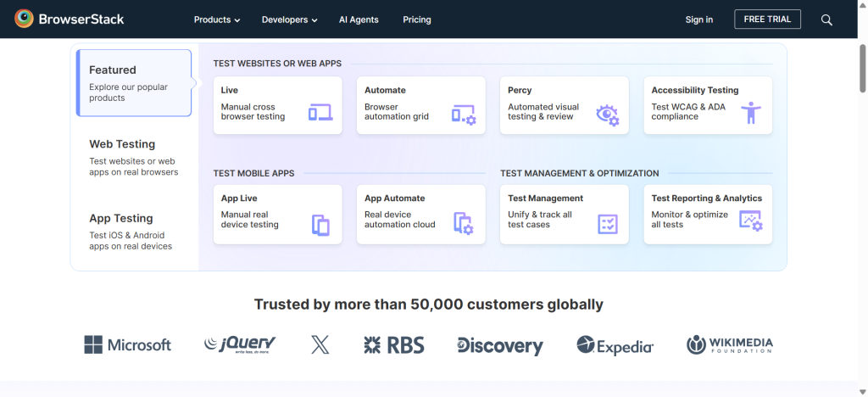Open the Live product title
Screen dimensions: 868x397
point(229,90)
